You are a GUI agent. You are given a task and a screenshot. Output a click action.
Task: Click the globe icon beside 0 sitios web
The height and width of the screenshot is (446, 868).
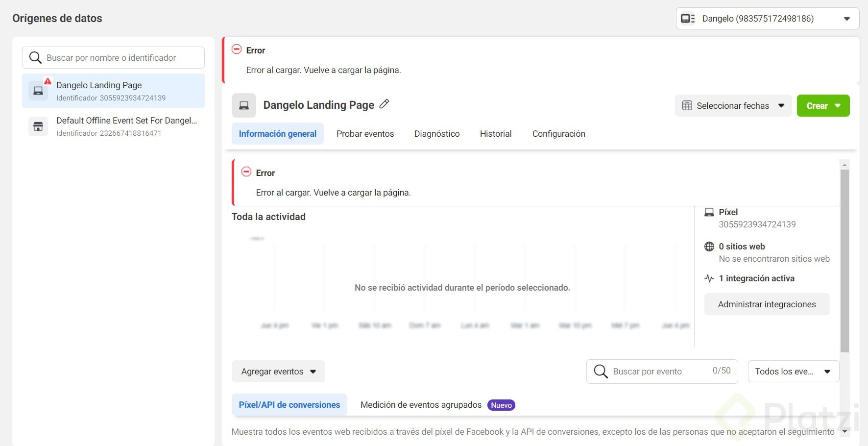709,247
